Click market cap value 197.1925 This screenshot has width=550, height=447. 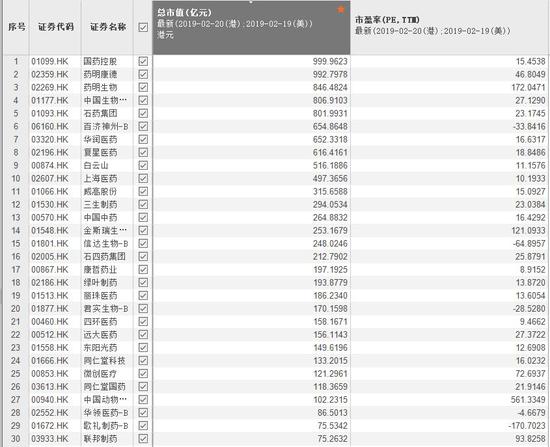(x=330, y=269)
